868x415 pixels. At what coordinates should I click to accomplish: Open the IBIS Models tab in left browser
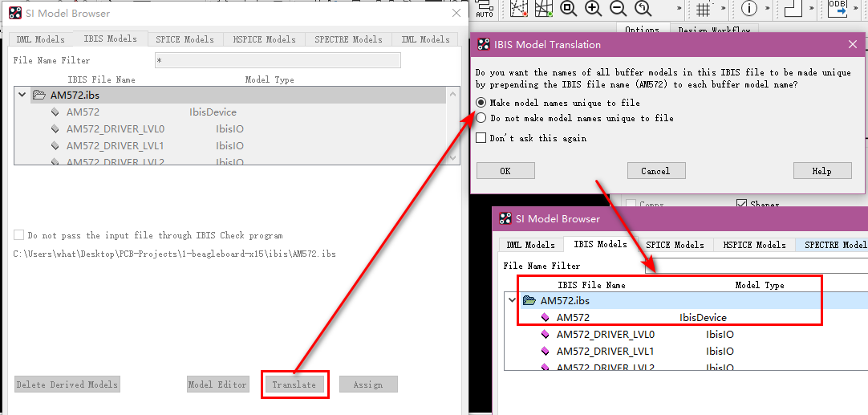click(110, 39)
